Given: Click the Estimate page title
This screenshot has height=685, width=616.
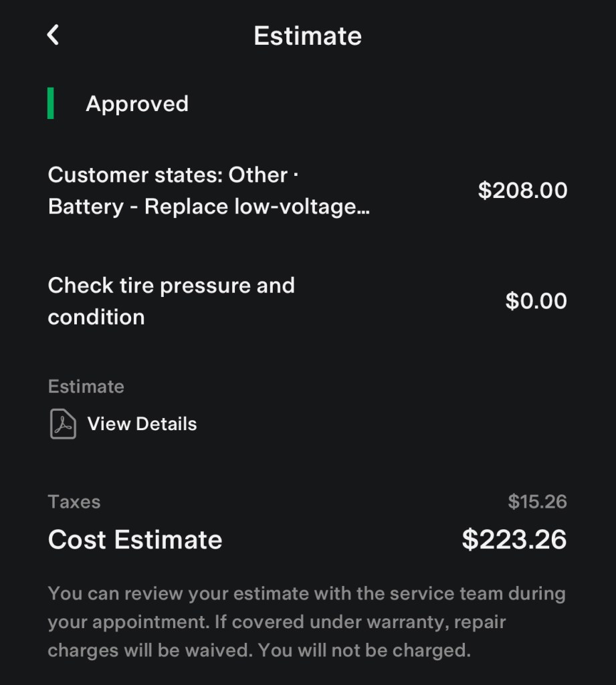Looking at the screenshot, I should [x=308, y=35].
